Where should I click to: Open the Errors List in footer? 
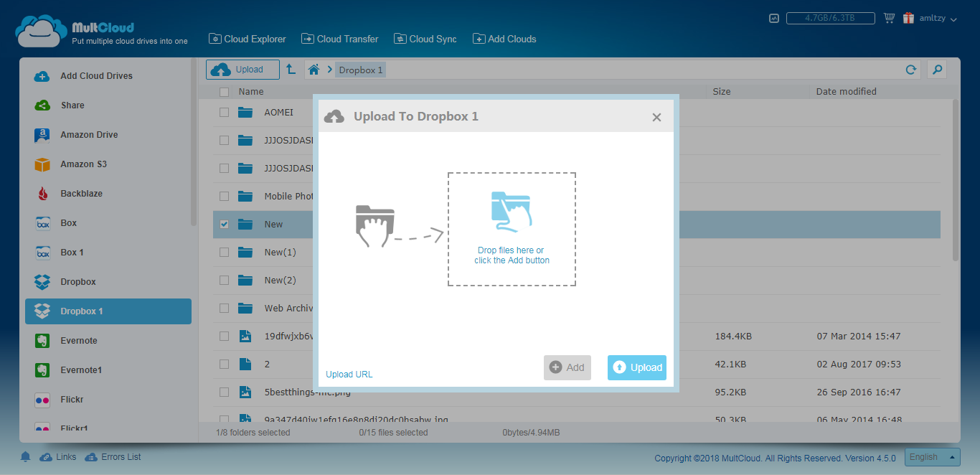[113, 457]
